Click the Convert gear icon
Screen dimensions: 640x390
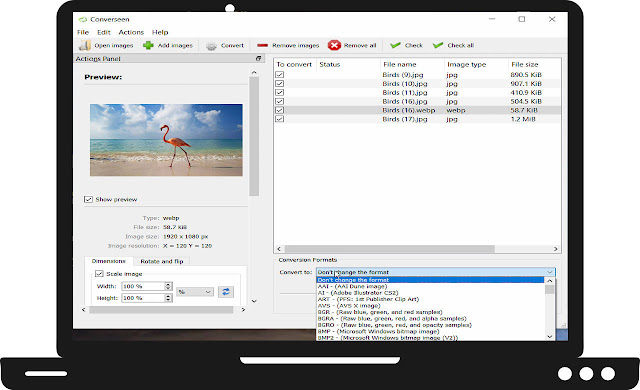pyautogui.click(x=211, y=46)
